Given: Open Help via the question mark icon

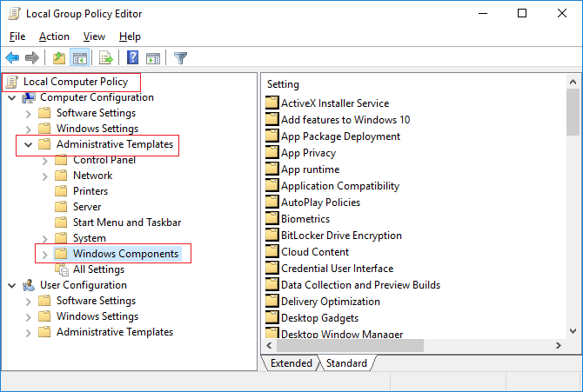Looking at the screenshot, I should coord(132,58).
